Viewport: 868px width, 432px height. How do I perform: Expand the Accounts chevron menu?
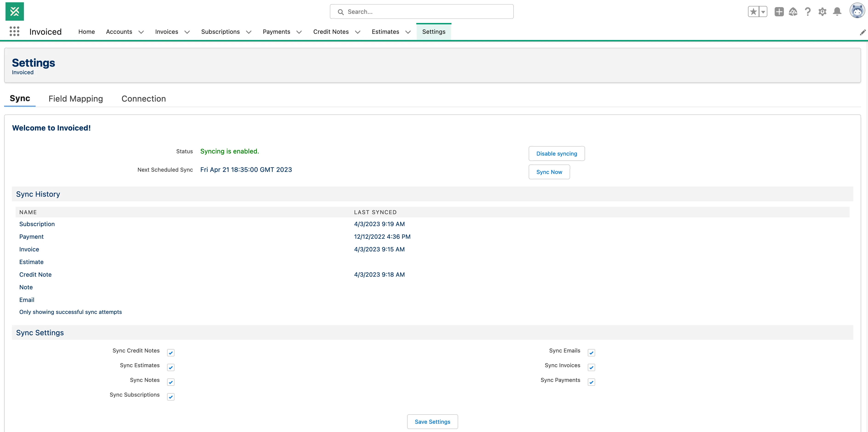(x=141, y=32)
